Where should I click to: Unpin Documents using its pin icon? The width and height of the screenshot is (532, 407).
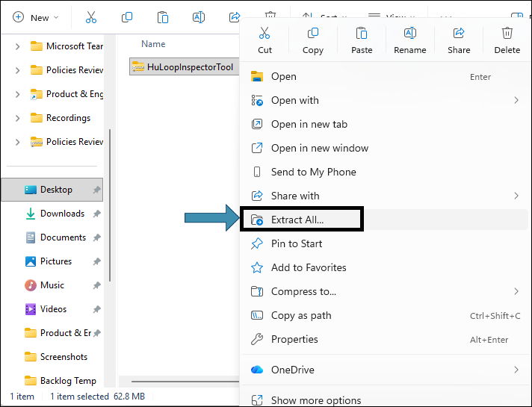pos(96,237)
